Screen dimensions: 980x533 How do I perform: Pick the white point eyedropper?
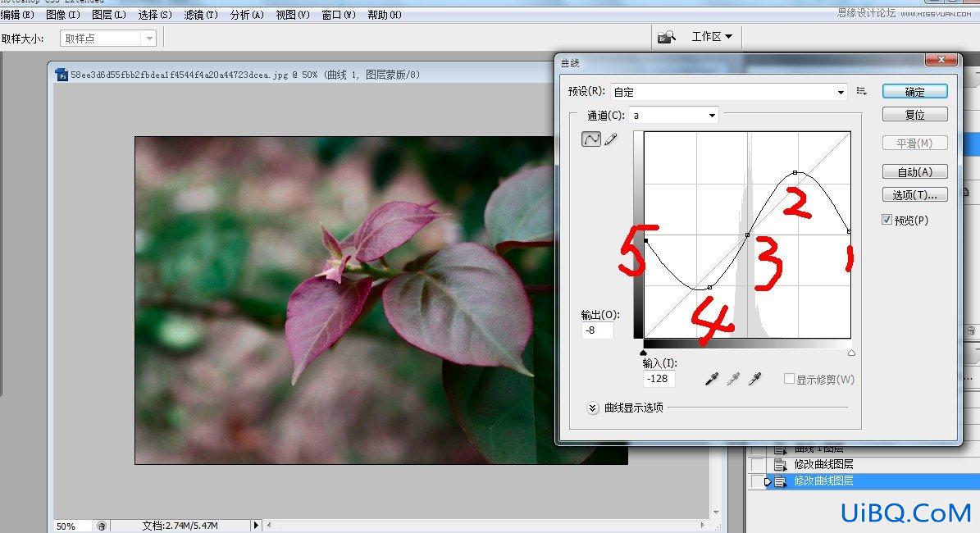pos(755,379)
